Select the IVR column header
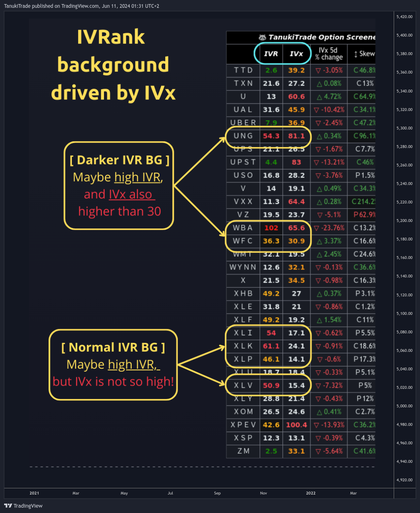 click(x=271, y=54)
